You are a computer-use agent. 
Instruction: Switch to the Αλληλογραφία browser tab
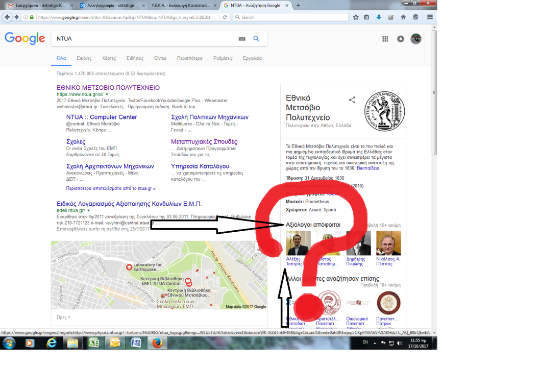point(112,5)
